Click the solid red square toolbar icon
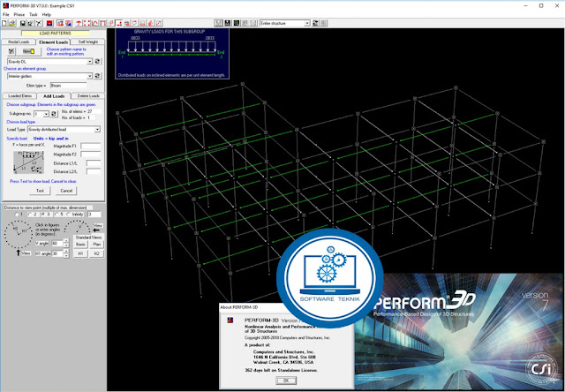 click(49, 23)
